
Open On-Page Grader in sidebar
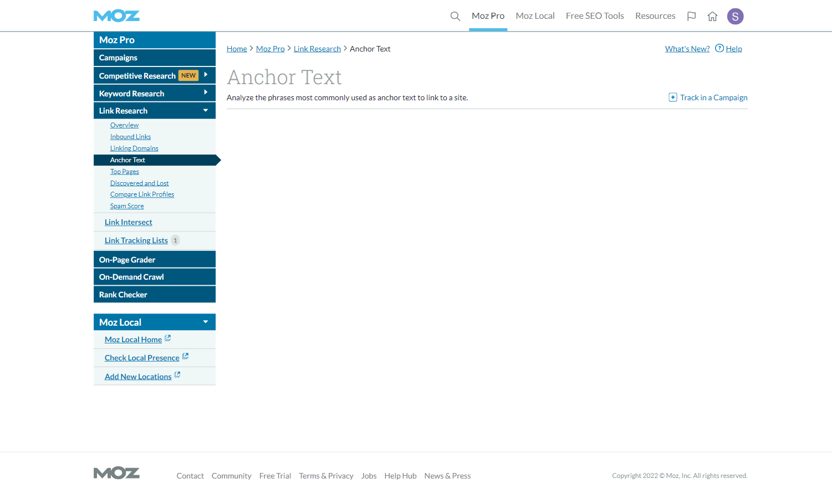click(155, 260)
